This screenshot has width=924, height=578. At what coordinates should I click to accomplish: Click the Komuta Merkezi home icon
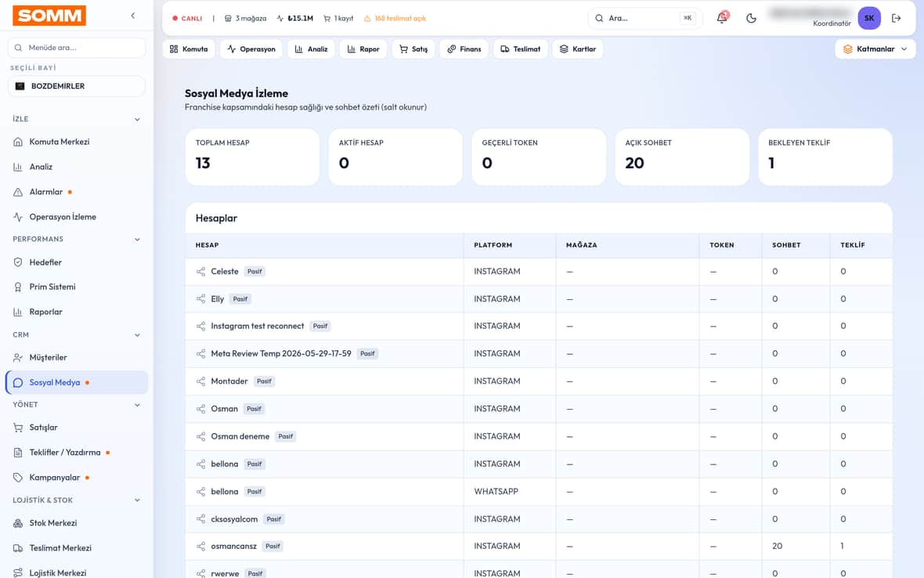[x=18, y=142]
